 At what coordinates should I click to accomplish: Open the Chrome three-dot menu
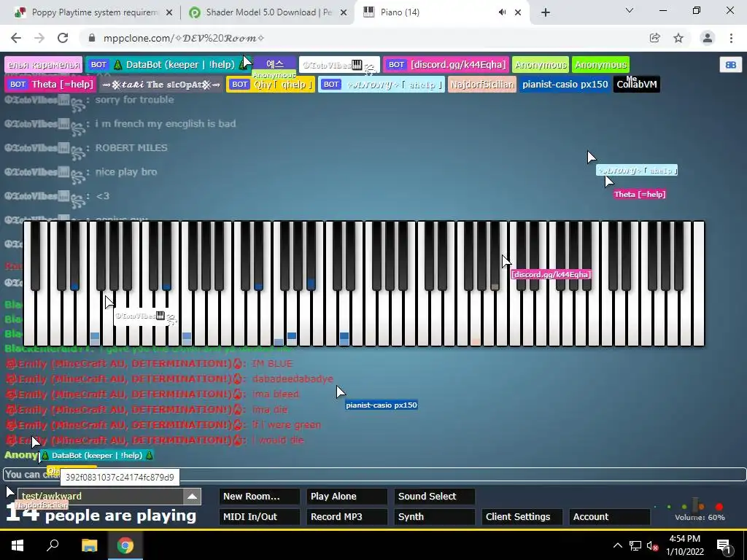point(731,38)
